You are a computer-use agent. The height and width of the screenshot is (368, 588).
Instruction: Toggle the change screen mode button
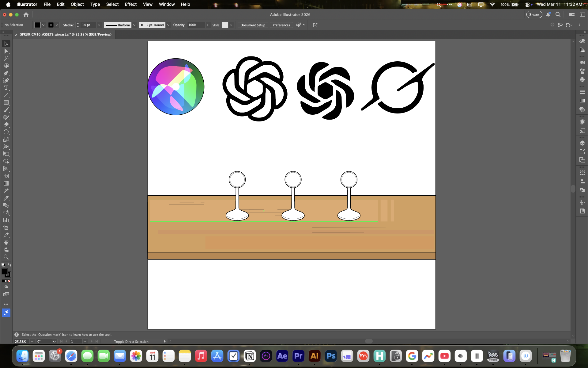coord(6,294)
